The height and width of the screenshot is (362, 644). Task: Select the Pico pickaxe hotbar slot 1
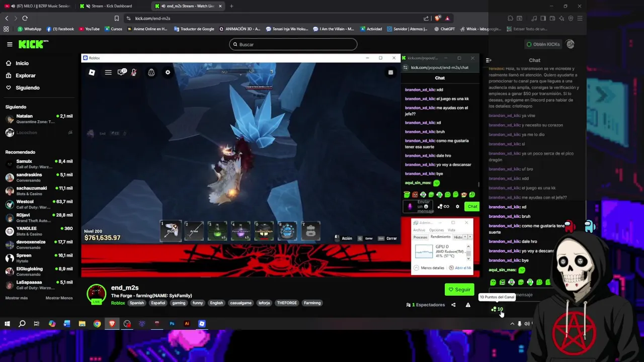(x=171, y=231)
